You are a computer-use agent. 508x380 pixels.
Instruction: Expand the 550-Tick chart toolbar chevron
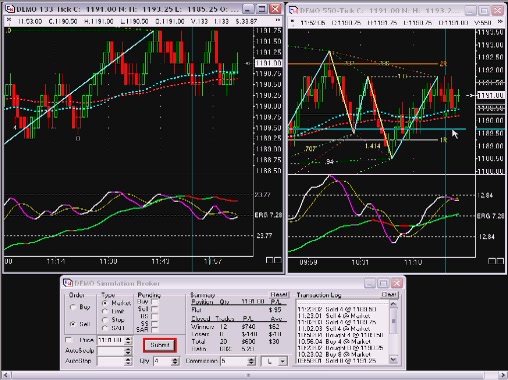500,22
